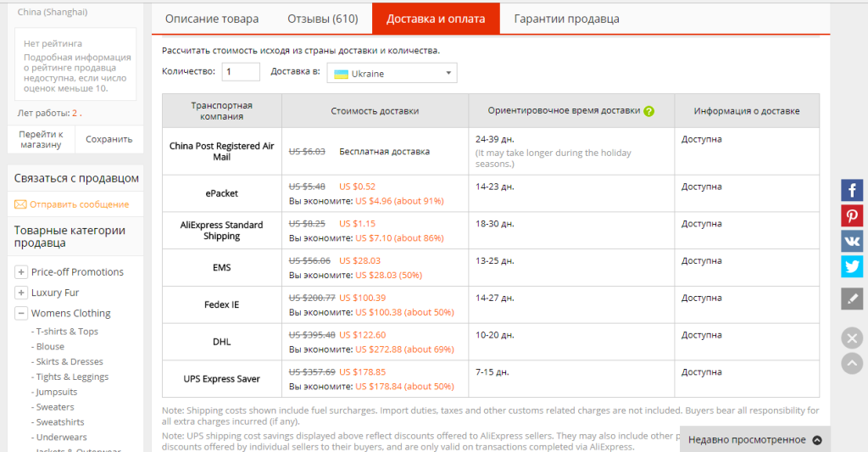Click Womens Clothing category label
Viewport: 868px width, 452px height.
(71, 313)
